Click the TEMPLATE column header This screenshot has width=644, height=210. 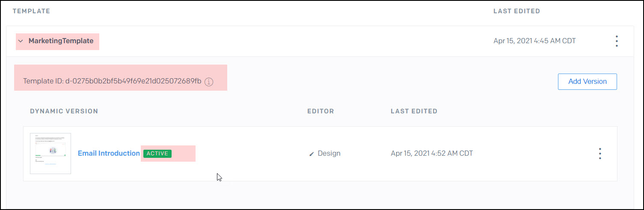[31, 11]
